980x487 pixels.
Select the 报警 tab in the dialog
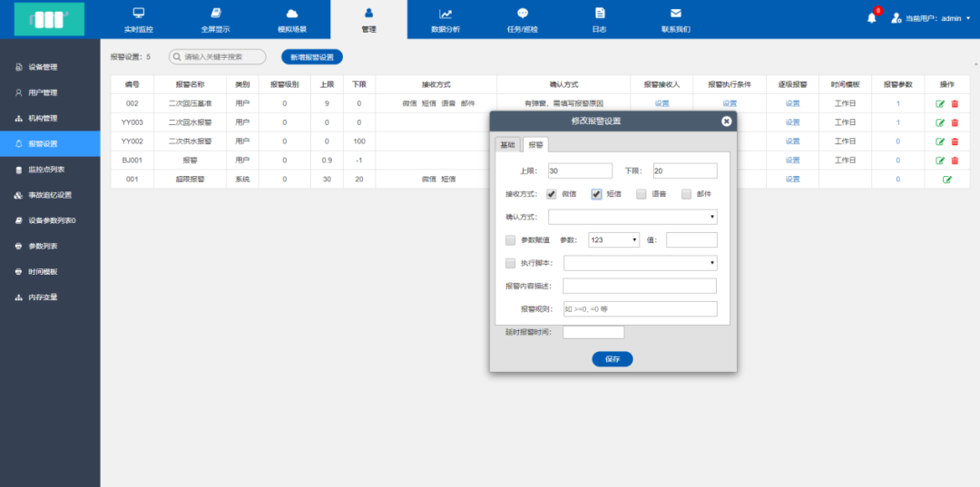[x=535, y=144]
